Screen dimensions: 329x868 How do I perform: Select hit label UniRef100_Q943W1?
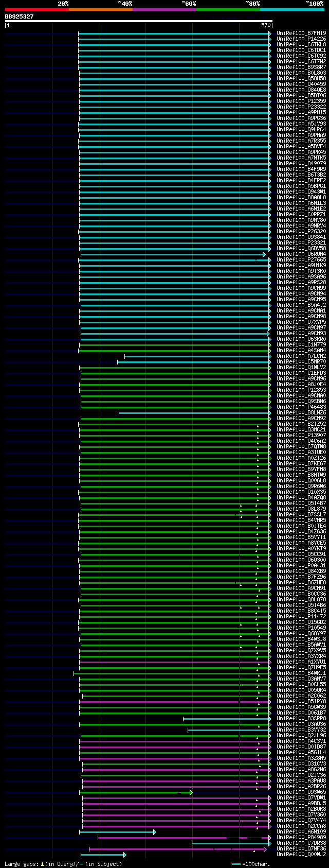(301, 192)
